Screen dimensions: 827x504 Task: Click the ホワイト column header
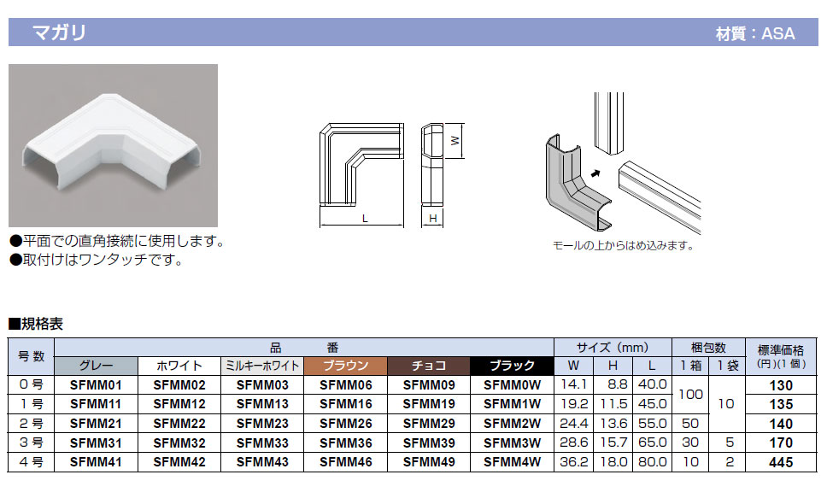pyautogui.click(x=179, y=366)
